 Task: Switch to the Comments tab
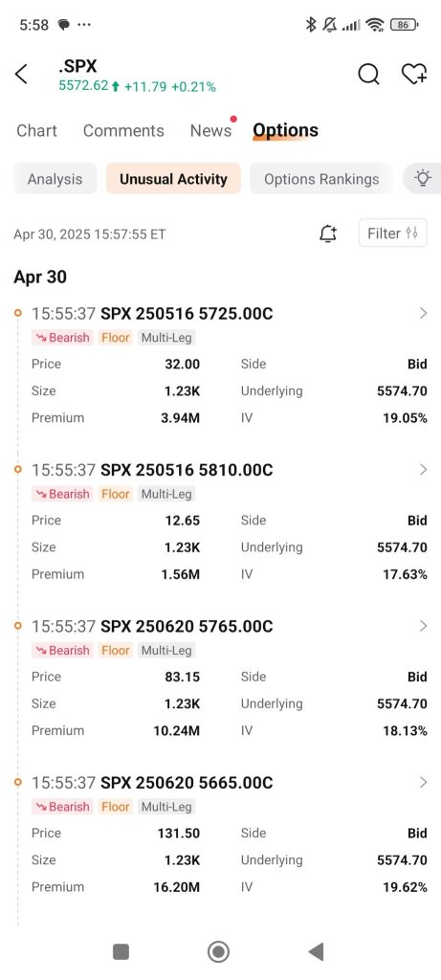tap(123, 130)
